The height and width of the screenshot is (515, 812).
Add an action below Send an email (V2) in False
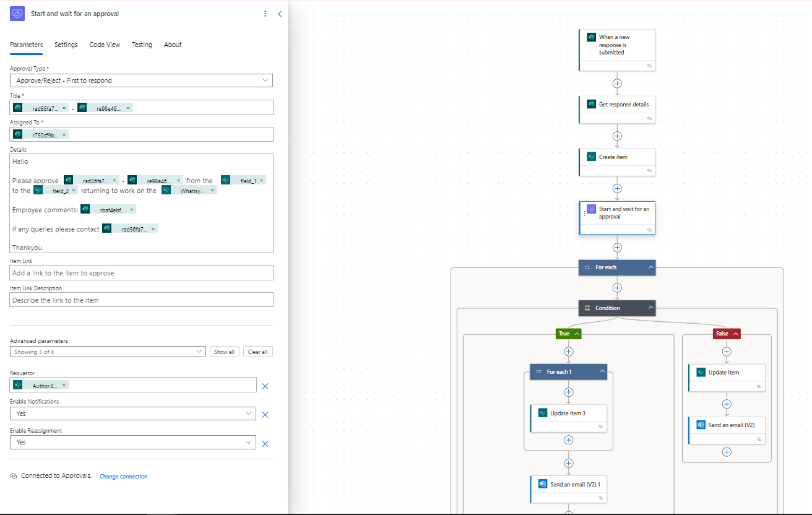click(x=727, y=452)
